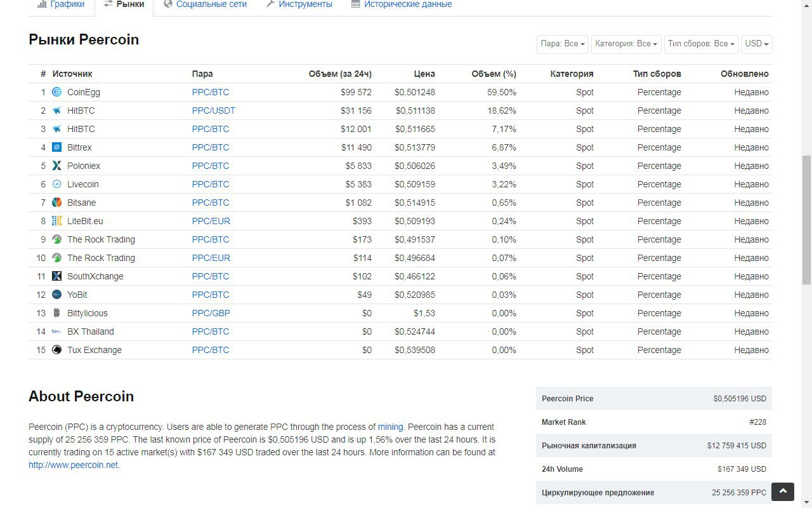Click the Bittylicious exchange logo
Viewport: 812px width, 508px height.
[x=56, y=313]
